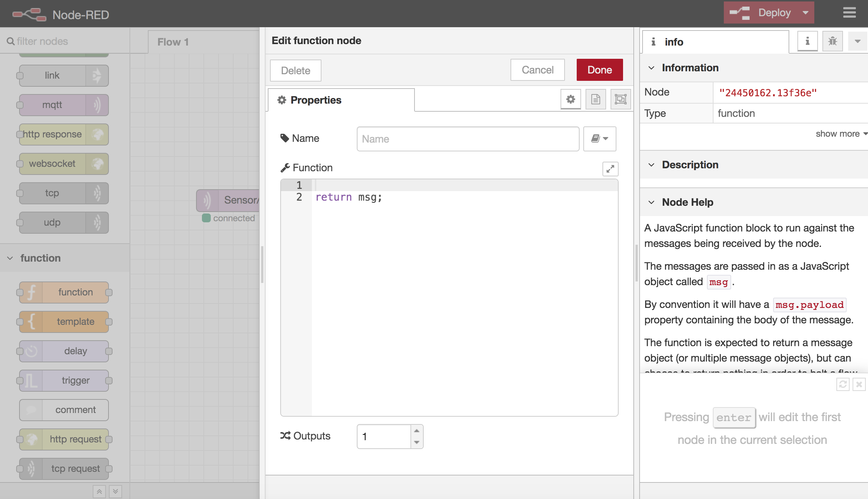868x499 pixels.
Task: Collapse all palette categories
Action: point(99,491)
